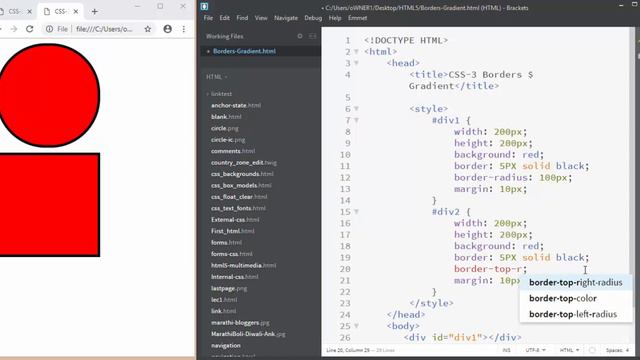Open css_box_models.html file
This screenshot has width=640, height=360.
tap(241, 185)
